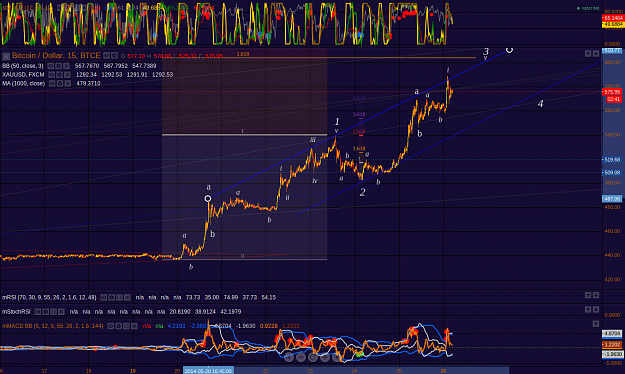This screenshot has width=625, height=374.
Task: View mRSI indicator source code
Action: click(x=119, y=297)
